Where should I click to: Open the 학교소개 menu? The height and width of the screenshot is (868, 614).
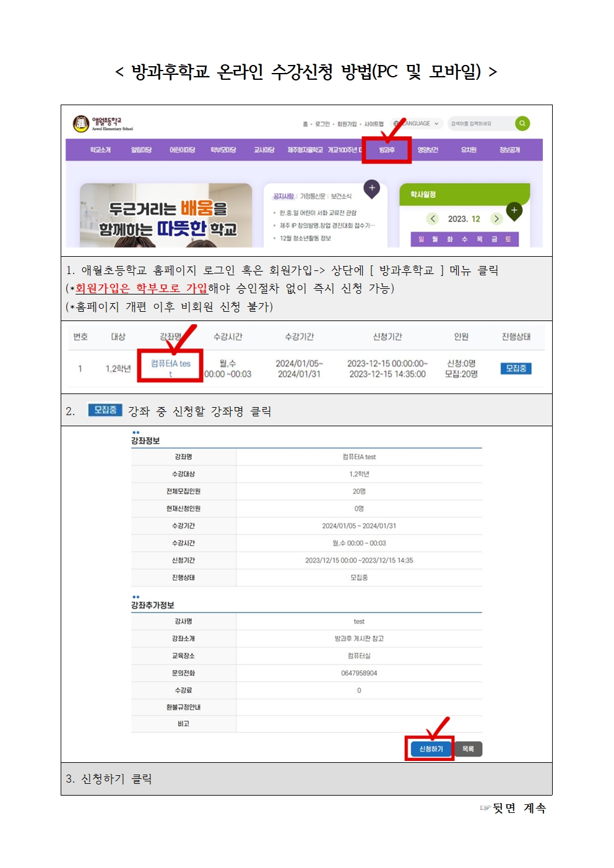pyautogui.click(x=100, y=150)
